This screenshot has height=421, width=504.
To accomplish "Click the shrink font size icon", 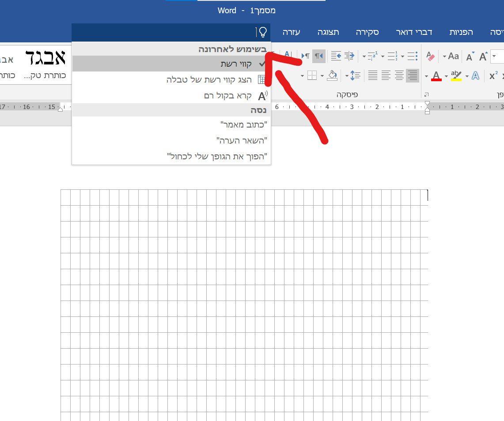I will pyautogui.click(x=470, y=56).
